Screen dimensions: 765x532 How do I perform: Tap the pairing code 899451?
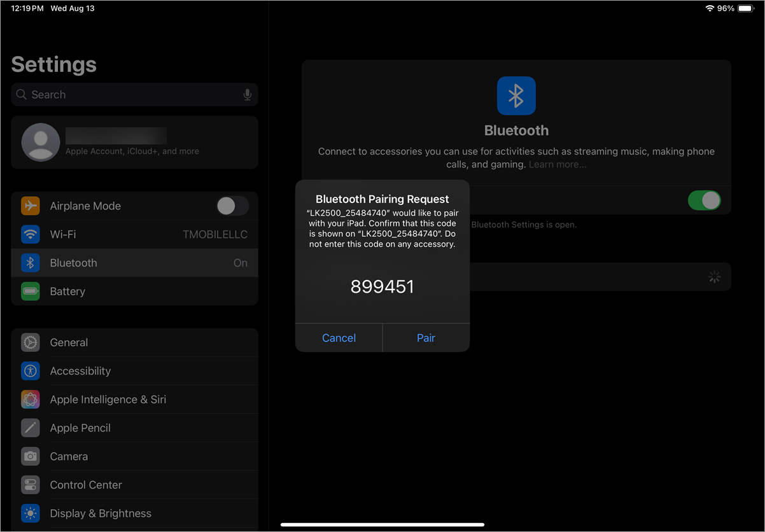point(382,286)
